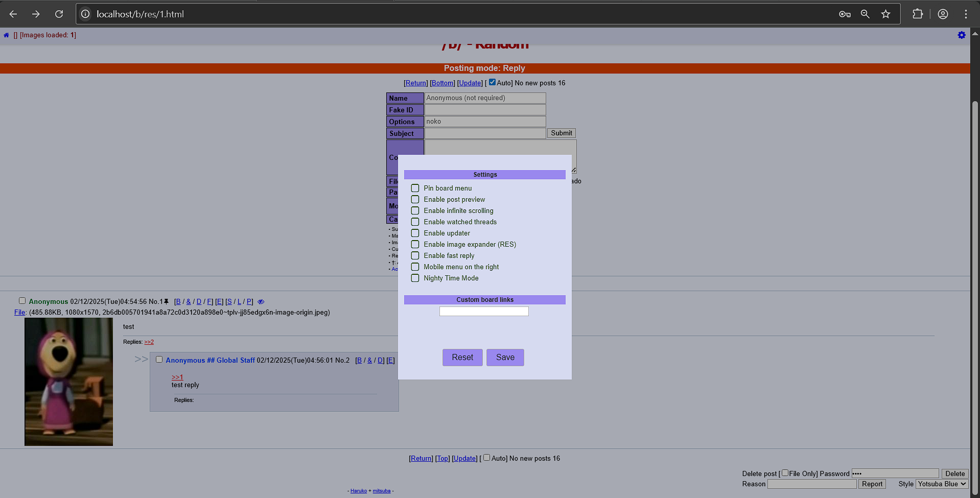Click the top Return link
This screenshot has height=498, width=980.
coord(416,83)
